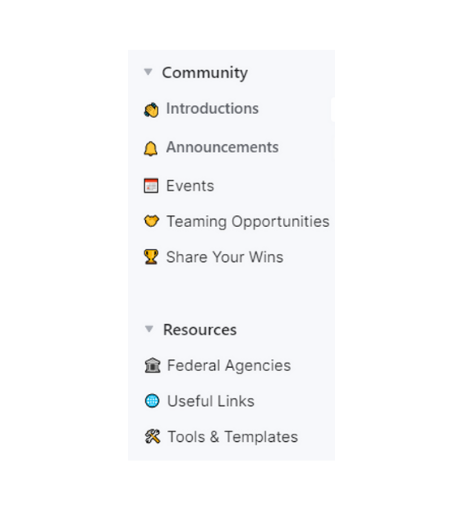The width and height of the screenshot is (460, 525).
Task: Open the Useful Links text label
Action: coord(211,401)
